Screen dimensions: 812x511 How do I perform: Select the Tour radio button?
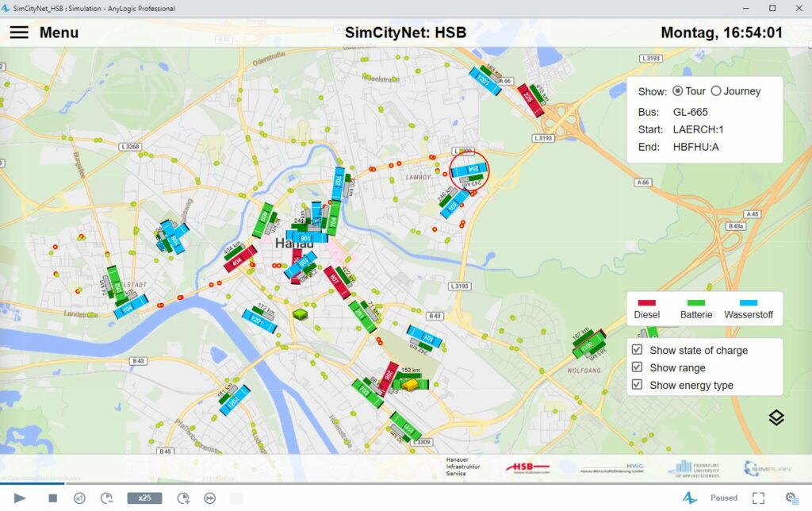click(677, 91)
